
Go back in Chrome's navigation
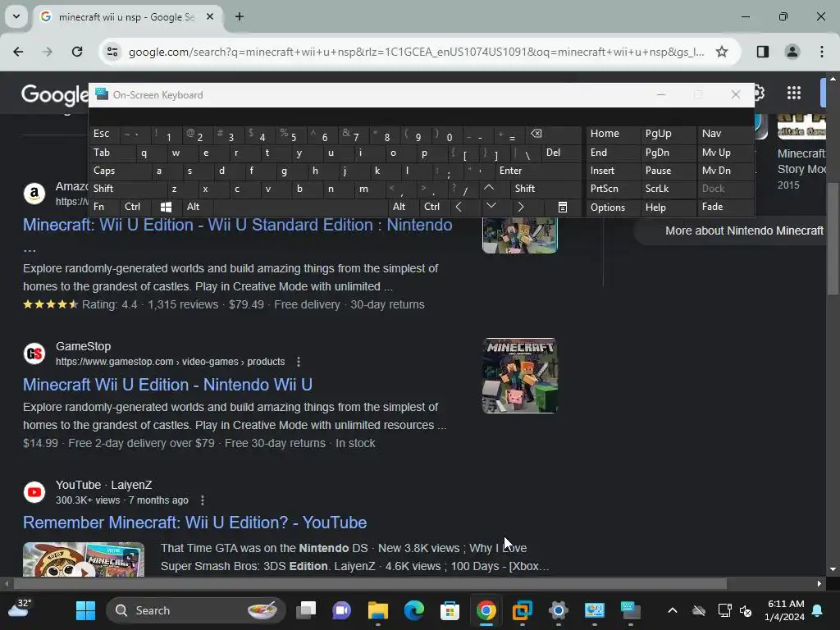point(18,52)
